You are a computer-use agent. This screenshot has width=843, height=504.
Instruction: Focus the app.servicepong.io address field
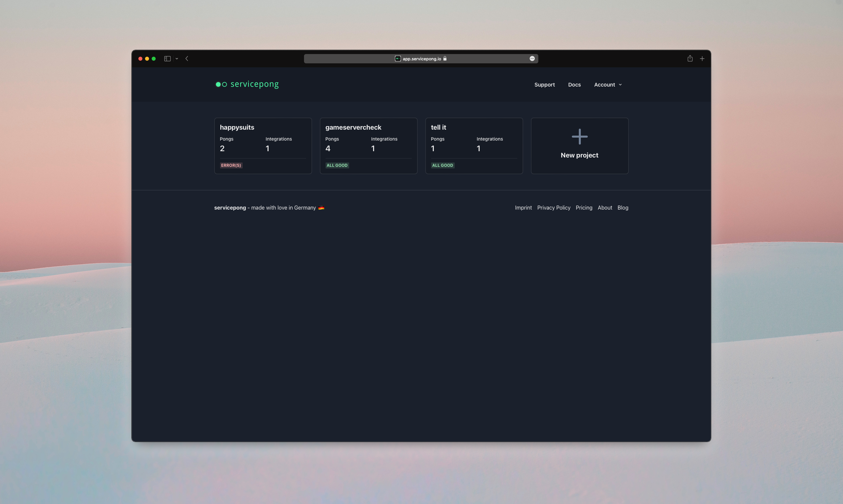(421, 59)
